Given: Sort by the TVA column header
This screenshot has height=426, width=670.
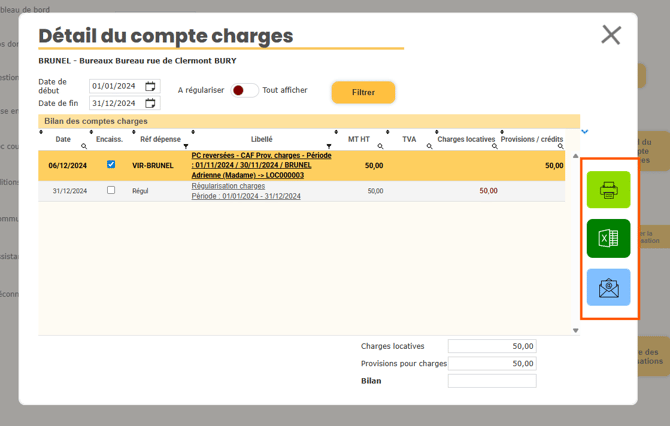Looking at the screenshot, I should click(409, 139).
